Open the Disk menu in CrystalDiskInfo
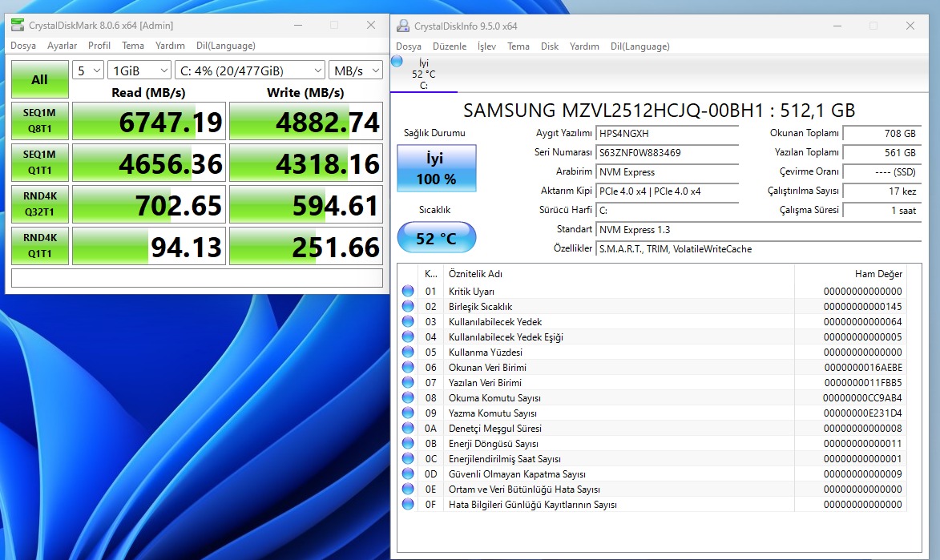This screenshot has width=940, height=560. (x=550, y=46)
